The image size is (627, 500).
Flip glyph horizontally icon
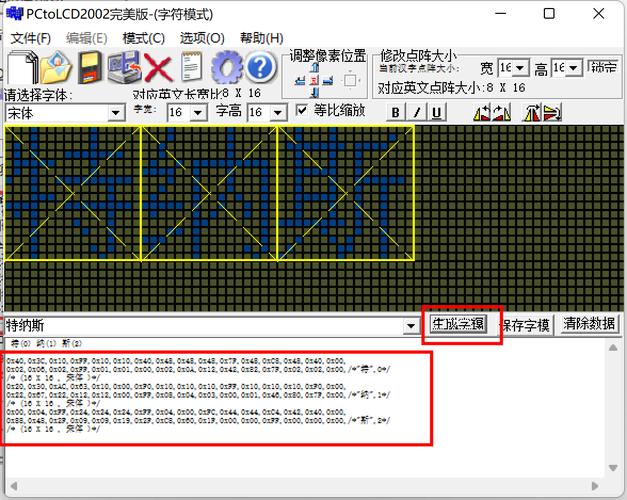click(x=532, y=112)
